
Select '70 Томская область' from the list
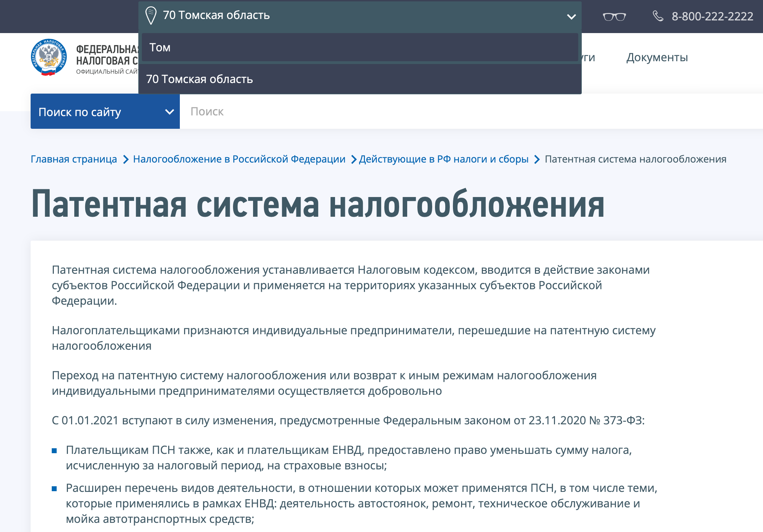(x=360, y=79)
